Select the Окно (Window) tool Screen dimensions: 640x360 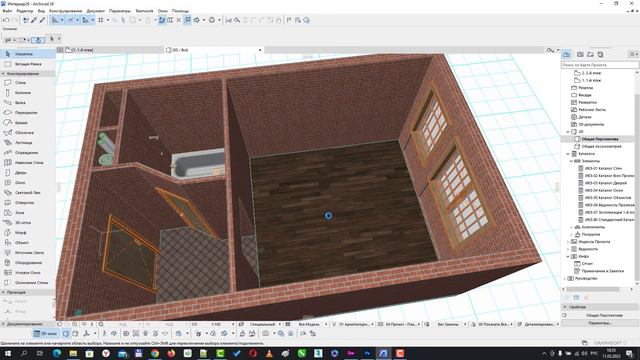(28, 182)
